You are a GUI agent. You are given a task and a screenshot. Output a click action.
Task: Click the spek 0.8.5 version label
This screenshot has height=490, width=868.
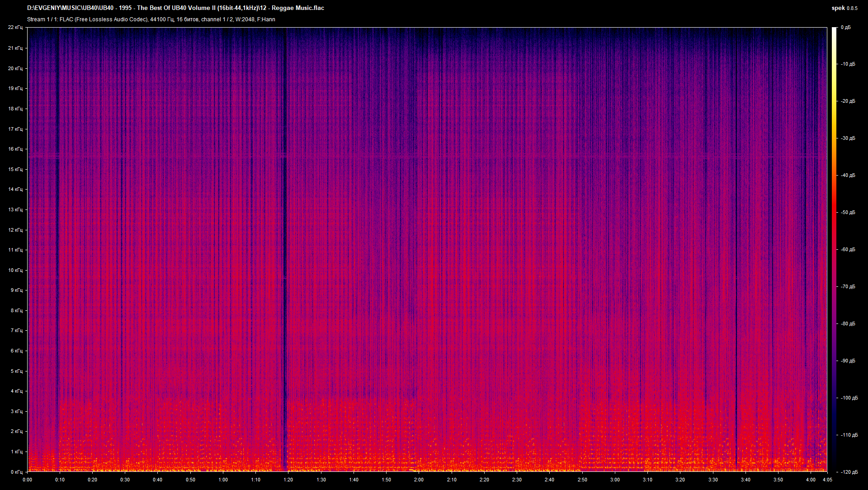[x=844, y=8]
